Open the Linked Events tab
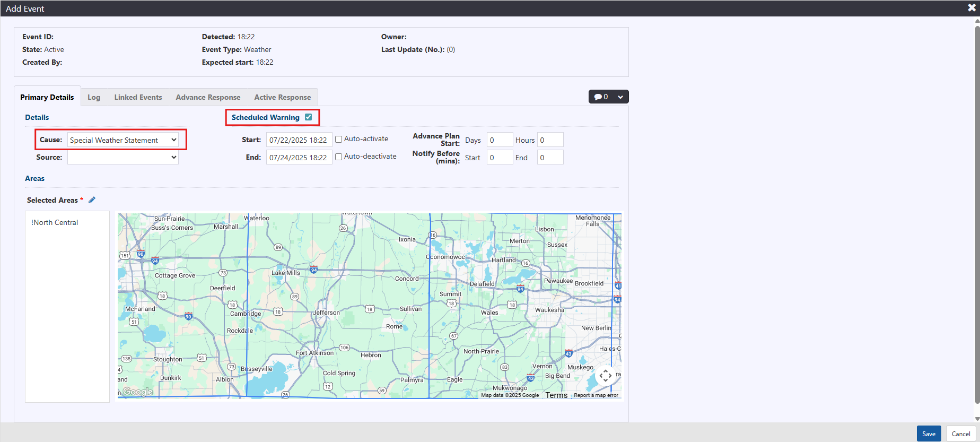Screen dimensions: 980x442 [138, 97]
